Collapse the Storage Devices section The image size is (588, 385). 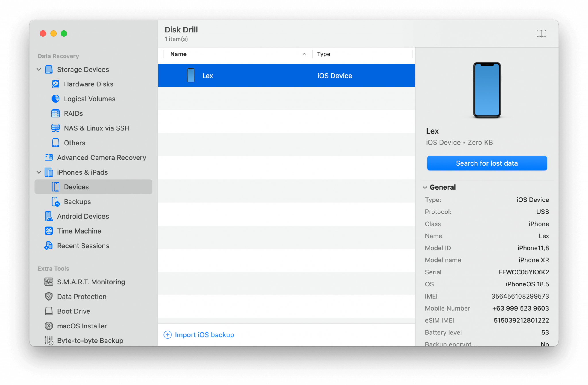[39, 69]
